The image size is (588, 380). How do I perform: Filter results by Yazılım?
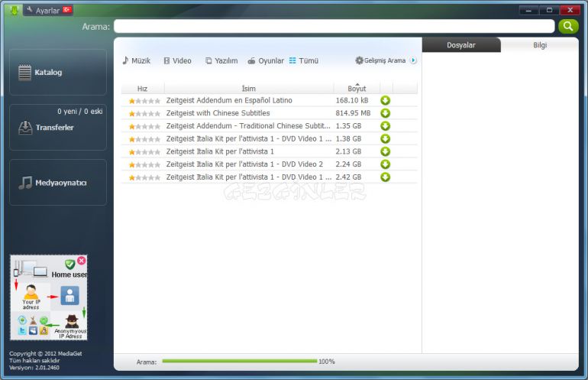221,60
